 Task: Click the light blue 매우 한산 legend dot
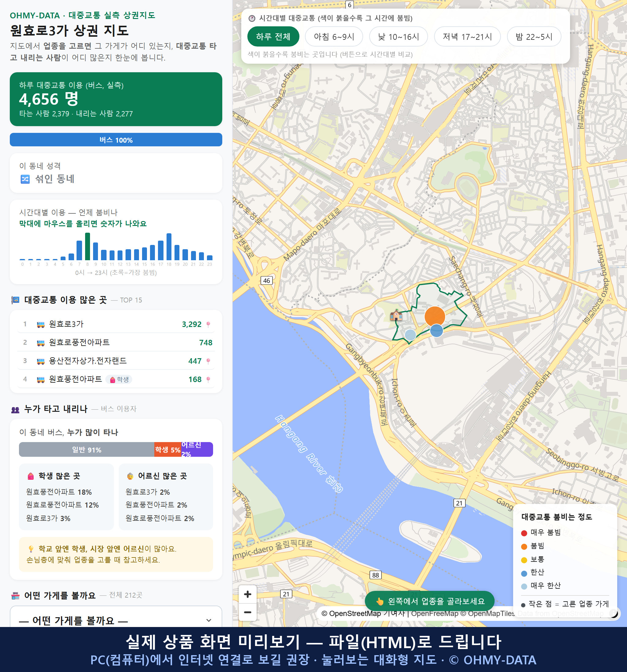click(x=524, y=587)
